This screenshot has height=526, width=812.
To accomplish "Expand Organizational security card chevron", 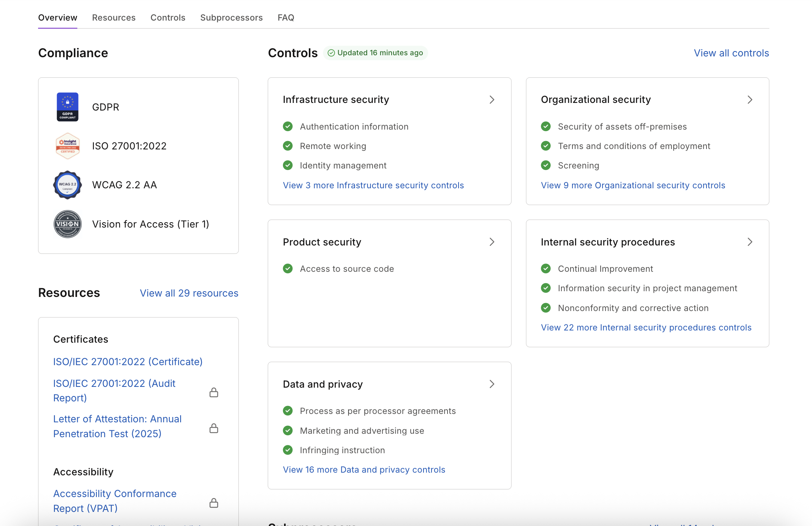I will pos(750,100).
